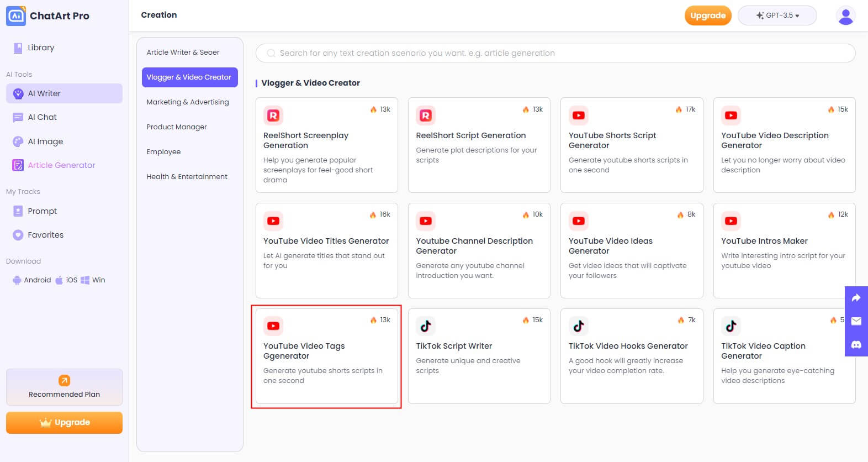Click the 17k popularity count
This screenshot has width=868, height=462.
[690, 109]
